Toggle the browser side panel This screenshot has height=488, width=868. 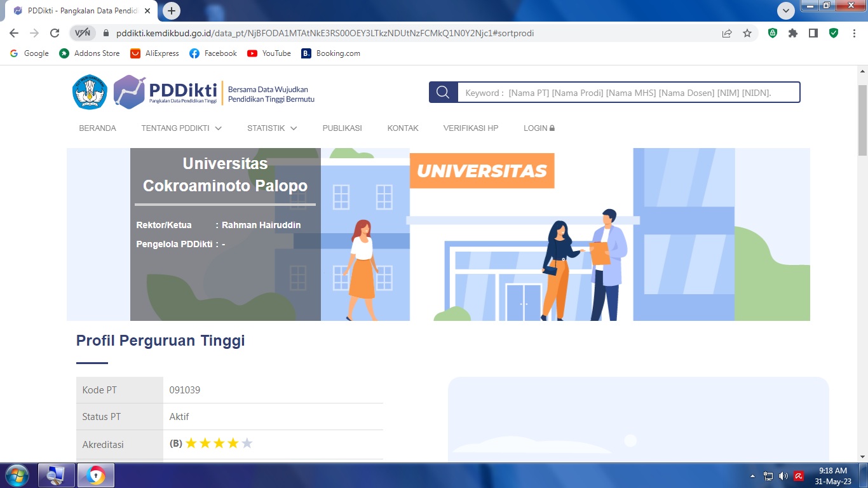(x=813, y=33)
